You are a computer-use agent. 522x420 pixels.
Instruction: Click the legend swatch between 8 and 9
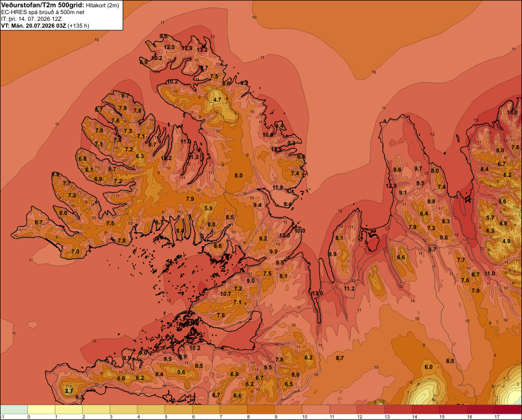(x=261, y=410)
